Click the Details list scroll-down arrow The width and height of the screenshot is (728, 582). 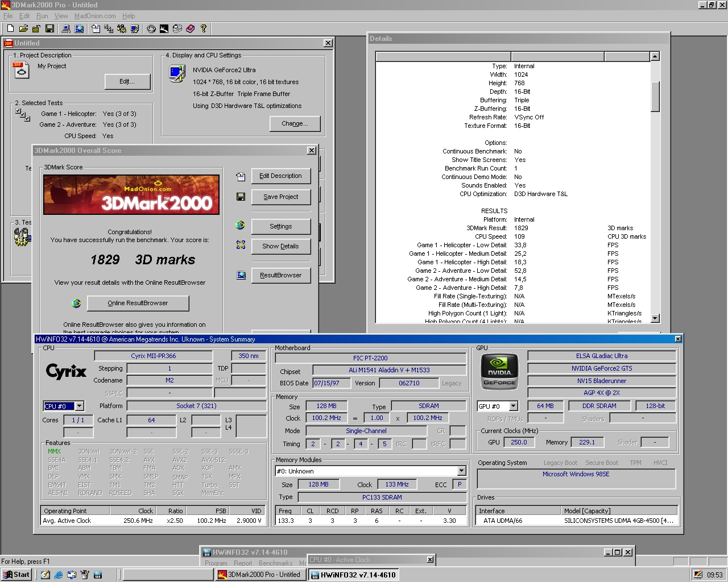[655, 318]
